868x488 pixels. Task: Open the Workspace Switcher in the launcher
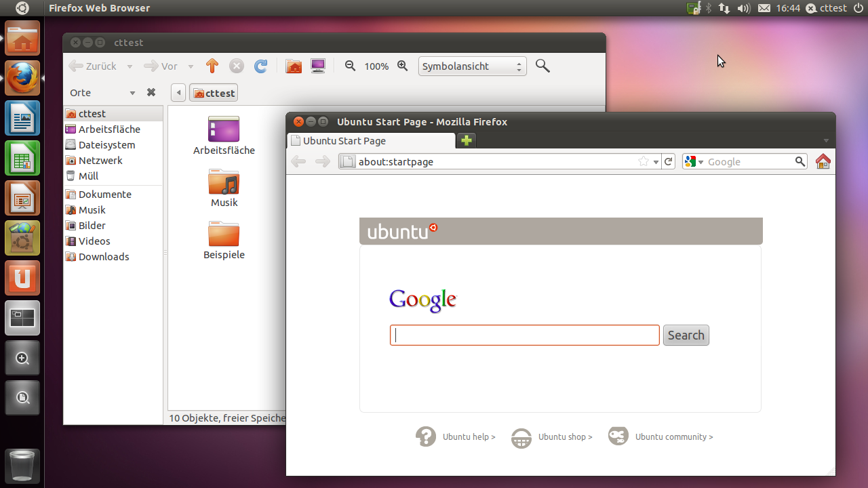22,318
